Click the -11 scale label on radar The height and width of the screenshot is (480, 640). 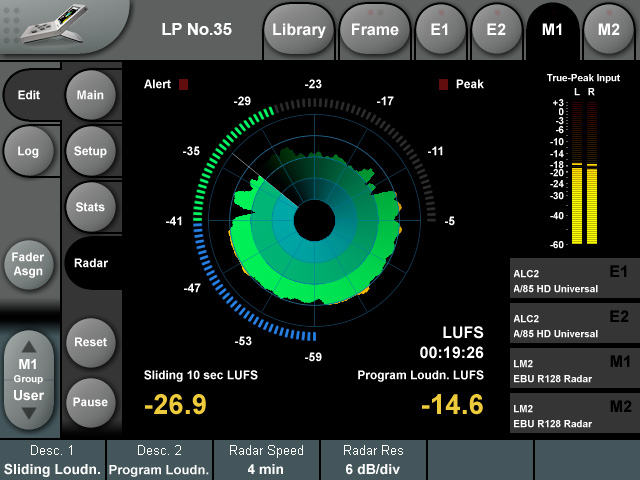click(x=435, y=151)
